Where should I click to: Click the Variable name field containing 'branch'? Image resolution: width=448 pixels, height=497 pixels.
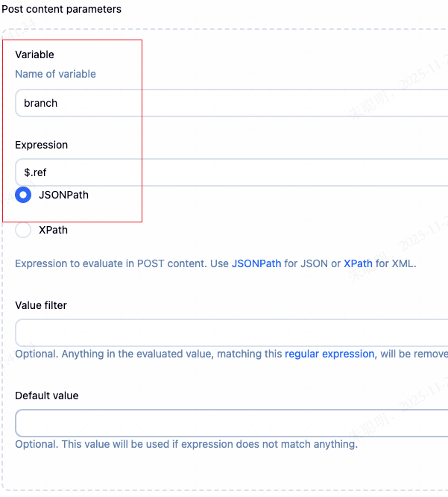click(x=224, y=103)
